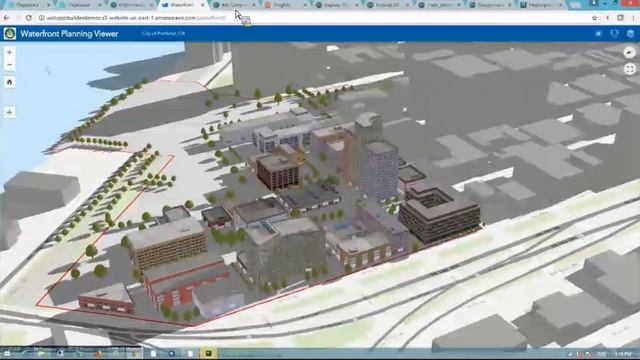Image resolution: width=640 pixels, height=360 pixels.
Task: Click the Waterfront Planning Viewer title
Action: (69, 34)
